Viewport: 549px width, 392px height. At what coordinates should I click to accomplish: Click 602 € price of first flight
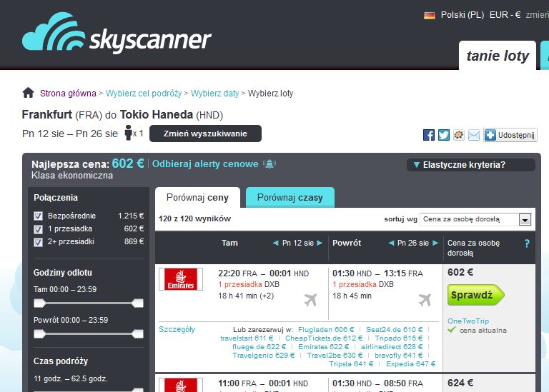click(460, 273)
